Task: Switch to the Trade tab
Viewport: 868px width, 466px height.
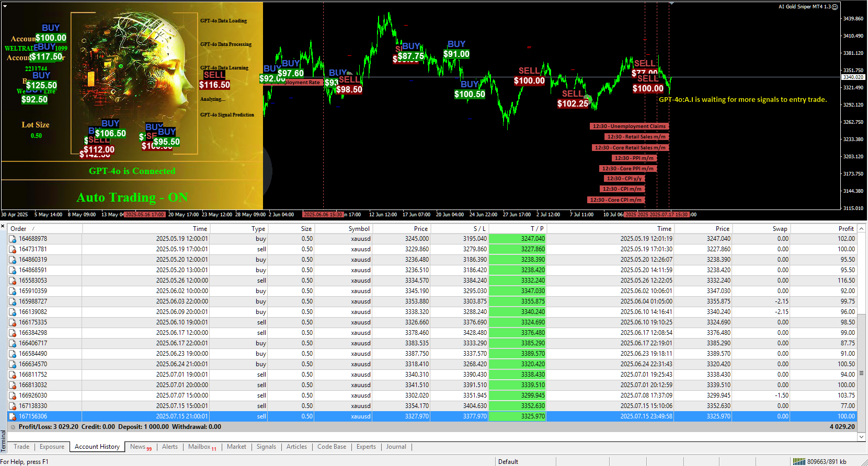Action: [x=21, y=447]
